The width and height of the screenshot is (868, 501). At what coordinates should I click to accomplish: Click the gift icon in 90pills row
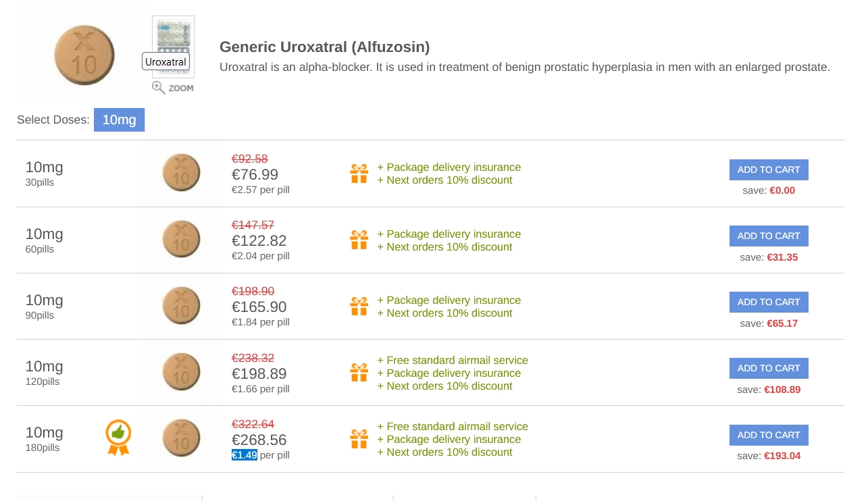tap(359, 306)
